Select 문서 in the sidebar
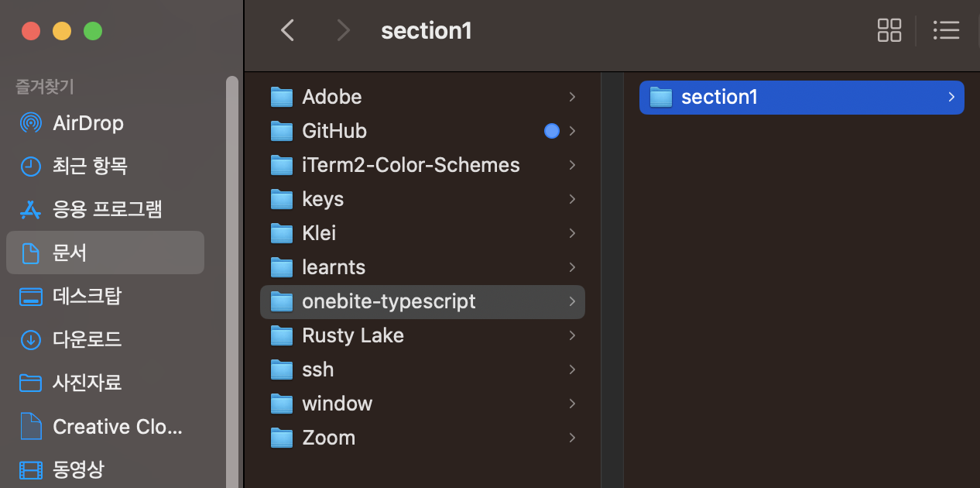This screenshot has height=488, width=980. click(x=105, y=253)
